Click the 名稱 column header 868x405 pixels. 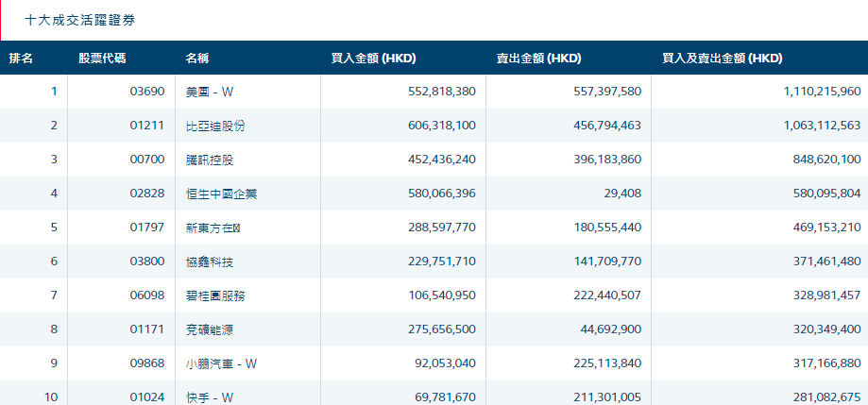197,59
